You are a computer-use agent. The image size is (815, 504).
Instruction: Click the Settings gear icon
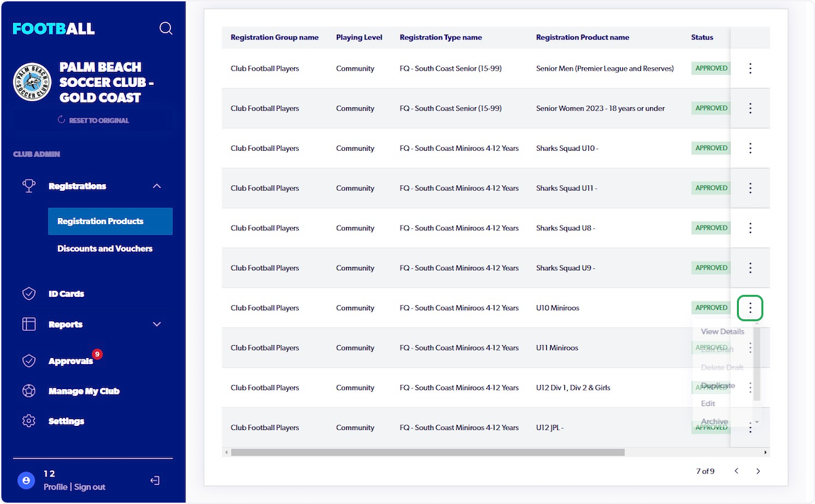[29, 421]
